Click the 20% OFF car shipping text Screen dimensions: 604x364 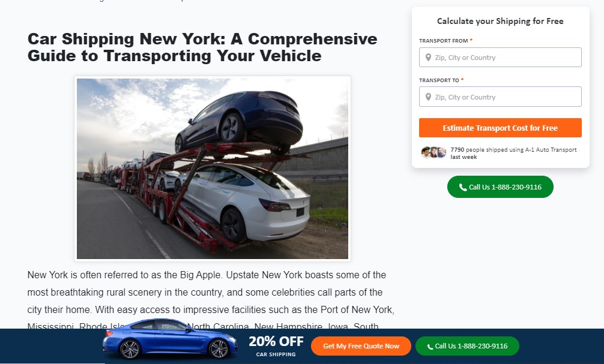pos(276,346)
